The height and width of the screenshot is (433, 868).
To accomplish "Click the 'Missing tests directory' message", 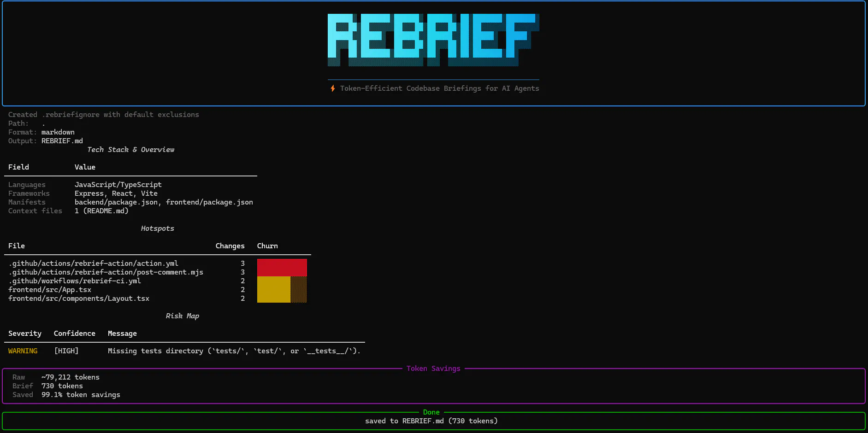I will [x=234, y=351].
